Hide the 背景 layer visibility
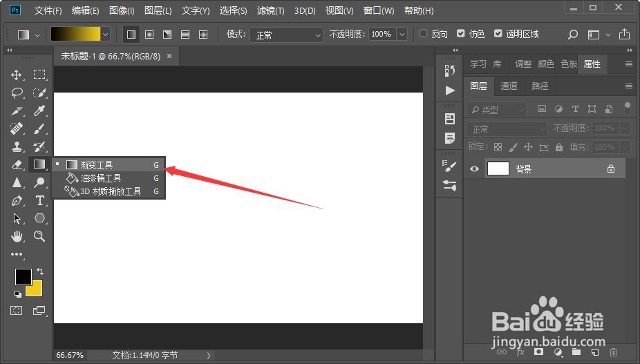 pyautogui.click(x=474, y=169)
